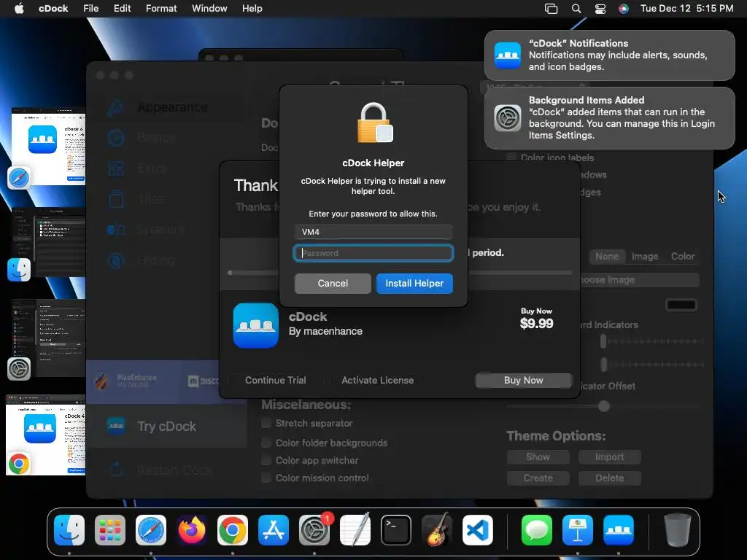Image resolution: width=747 pixels, height=560 pixels.
Task: Open the Apple menu
Action: coord(19,9)
